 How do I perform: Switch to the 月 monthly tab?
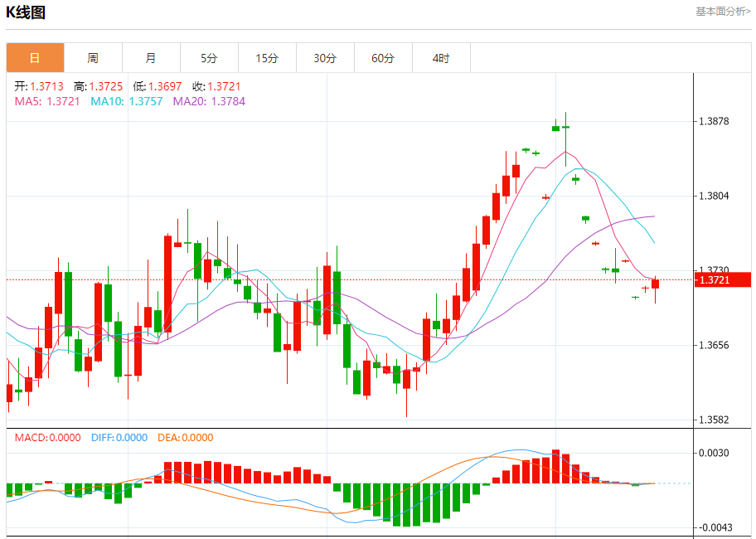coord(151,58)
